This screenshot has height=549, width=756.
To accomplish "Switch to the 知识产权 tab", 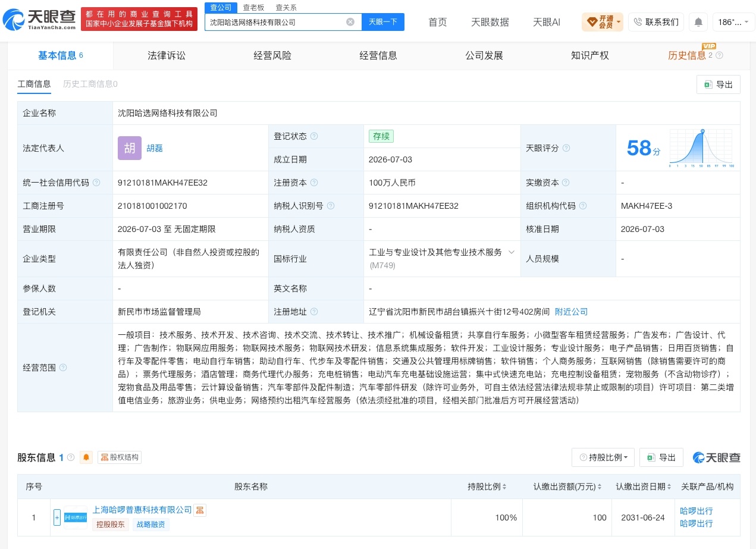I will [590, 55].
